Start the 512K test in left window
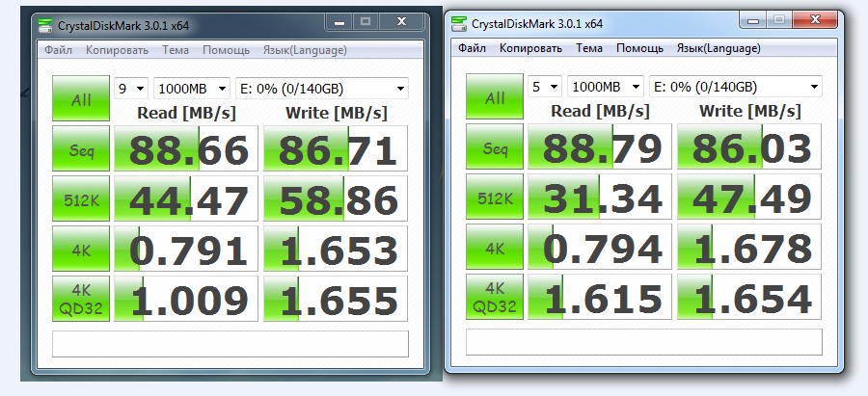The width and height of the screenshot is (868, 396). tap(80, 200)
